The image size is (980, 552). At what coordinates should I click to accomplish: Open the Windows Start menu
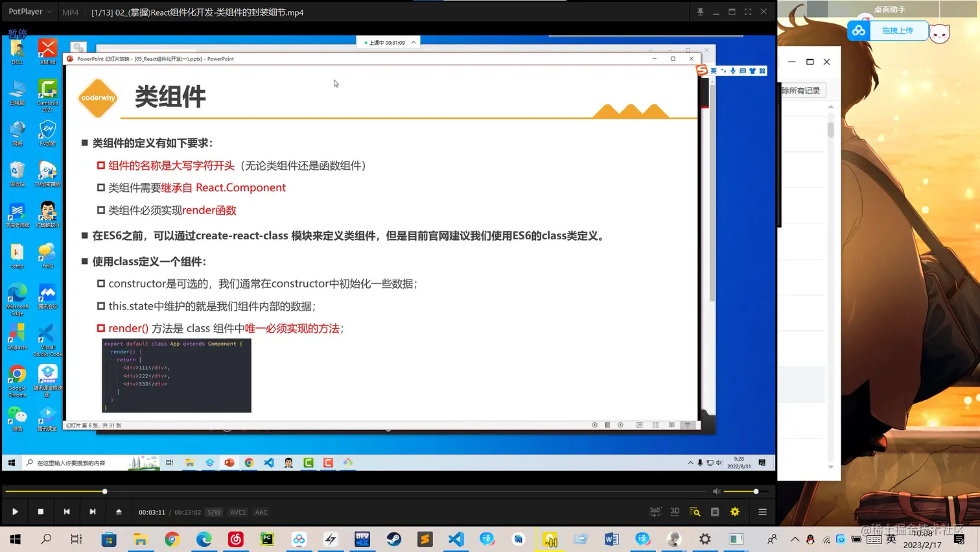point(15,539)
